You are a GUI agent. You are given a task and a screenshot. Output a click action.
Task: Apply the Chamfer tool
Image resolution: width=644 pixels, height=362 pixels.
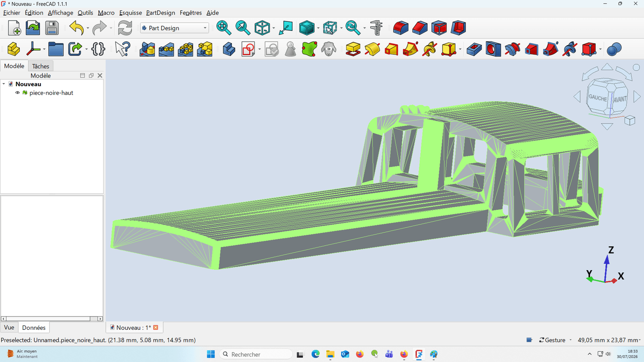pos(420,28)
